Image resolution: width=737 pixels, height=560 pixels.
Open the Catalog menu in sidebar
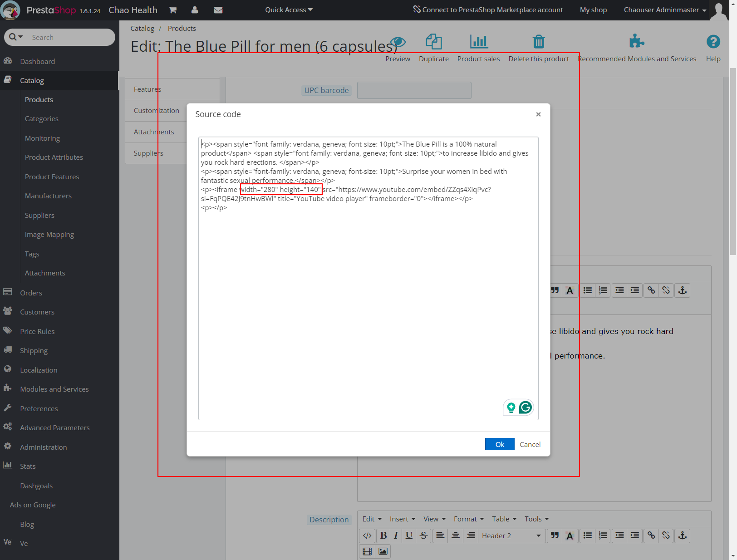32,80
